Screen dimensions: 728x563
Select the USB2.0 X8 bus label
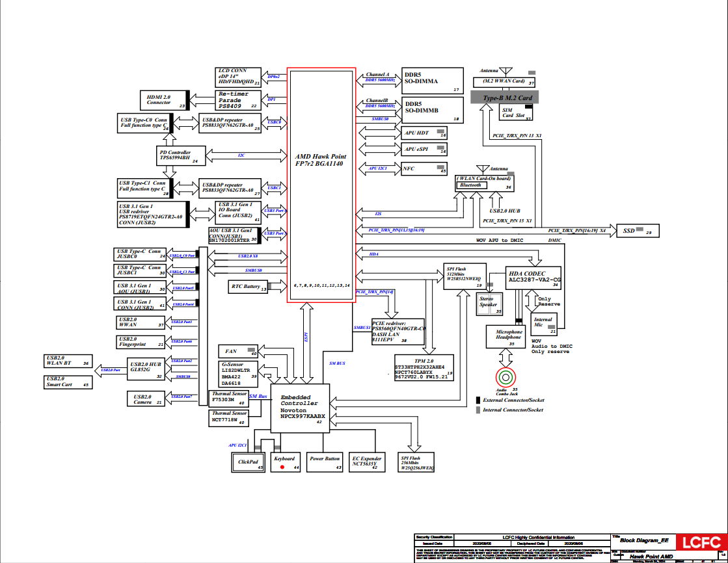pos(248,256)
